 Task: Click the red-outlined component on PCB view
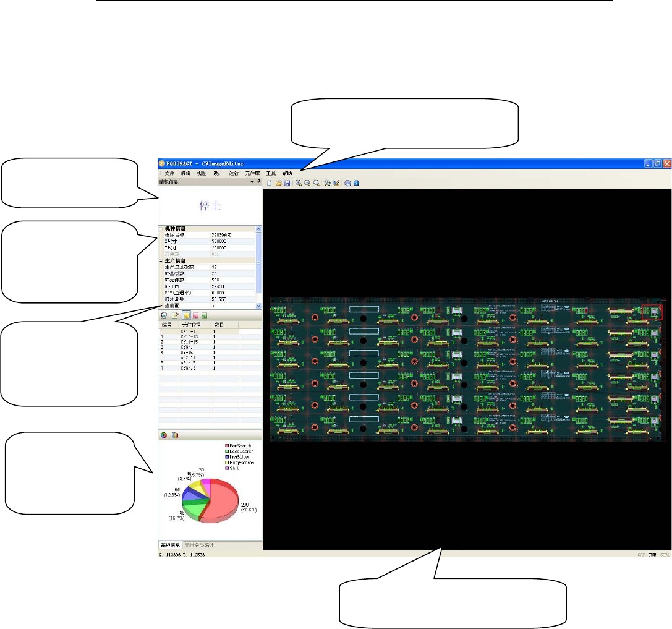652,312
